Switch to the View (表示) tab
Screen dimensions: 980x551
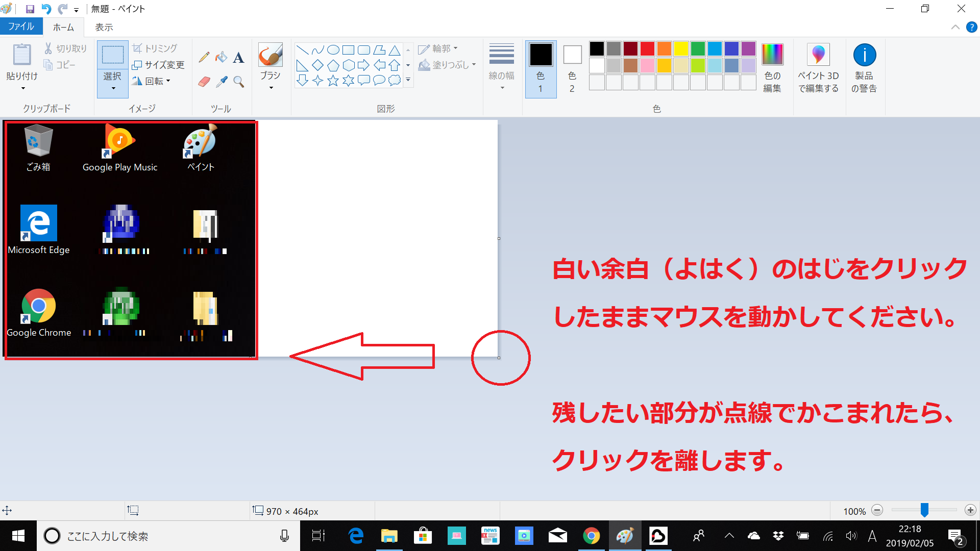104,27
